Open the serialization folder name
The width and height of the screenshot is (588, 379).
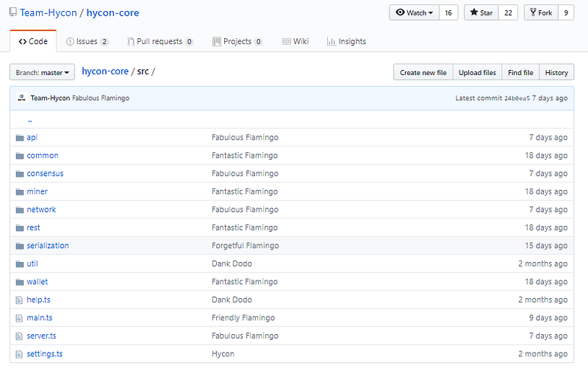pyautogui.click(x=48, y=246)
